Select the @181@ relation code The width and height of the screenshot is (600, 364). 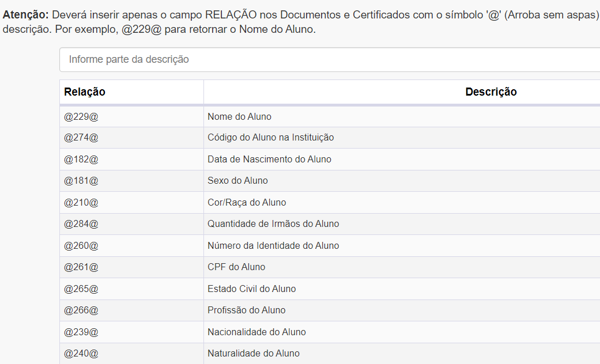click(81, 181)
